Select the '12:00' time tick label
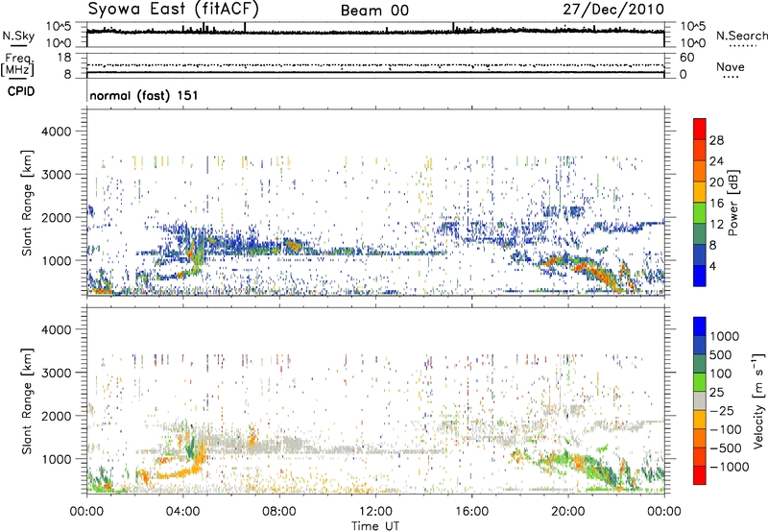Viewport: 768px width, 532px height. [375, 512]
